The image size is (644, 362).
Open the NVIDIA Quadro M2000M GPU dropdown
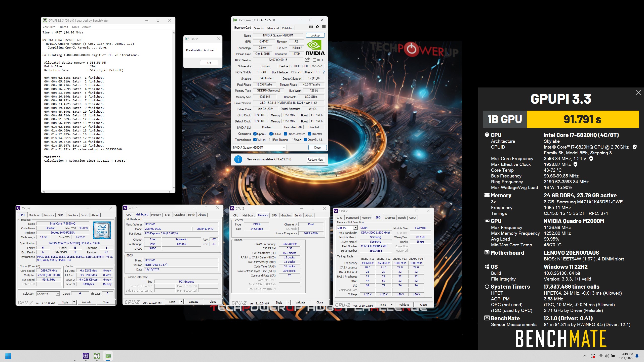(x=259, y=148)
